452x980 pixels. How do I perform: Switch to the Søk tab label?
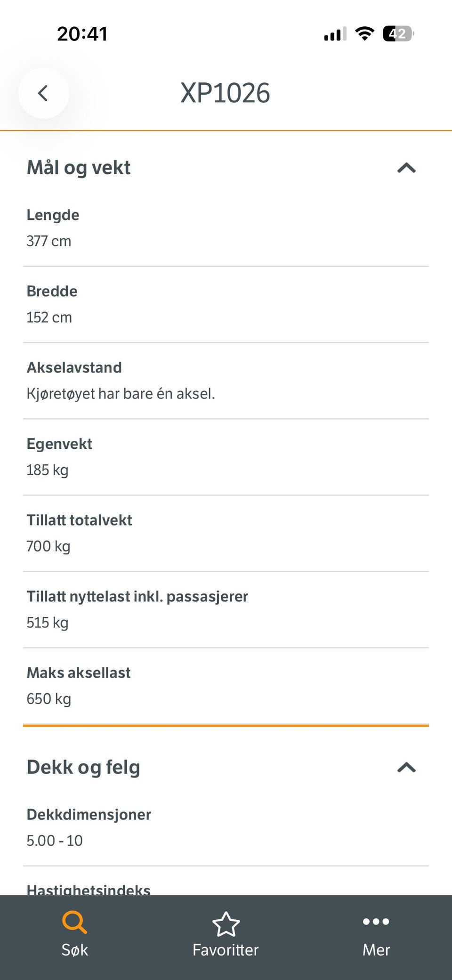coord(74,950)
